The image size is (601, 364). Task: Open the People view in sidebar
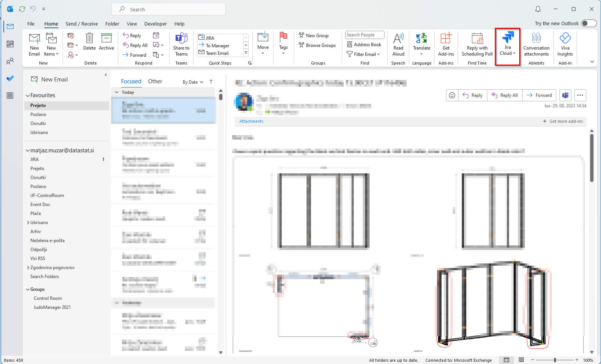[10, 61]
